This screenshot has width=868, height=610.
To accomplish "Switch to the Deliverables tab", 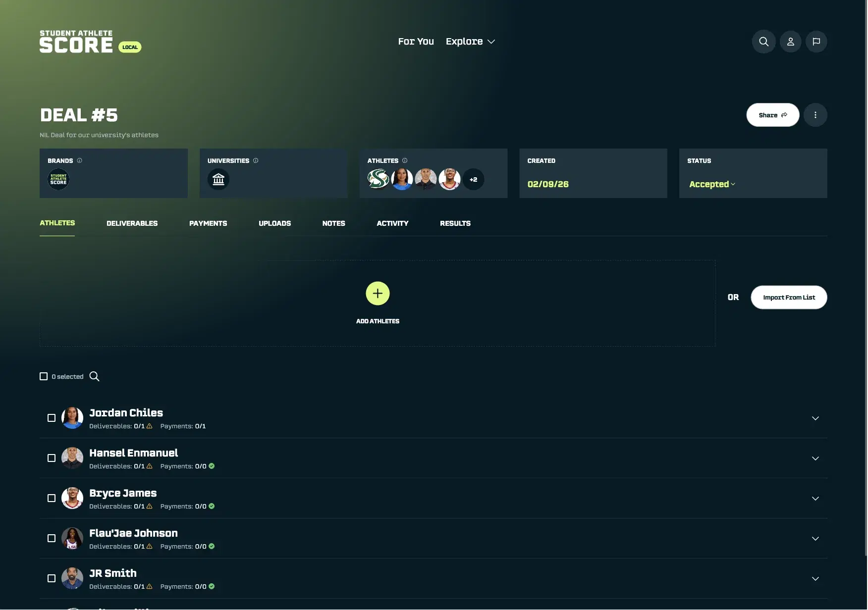I will (132, 223).
